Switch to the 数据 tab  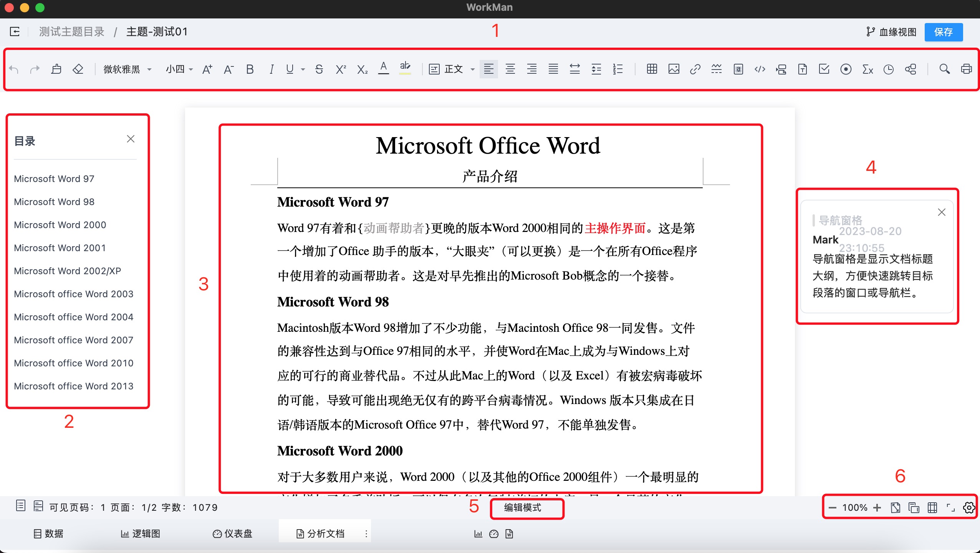48,534
